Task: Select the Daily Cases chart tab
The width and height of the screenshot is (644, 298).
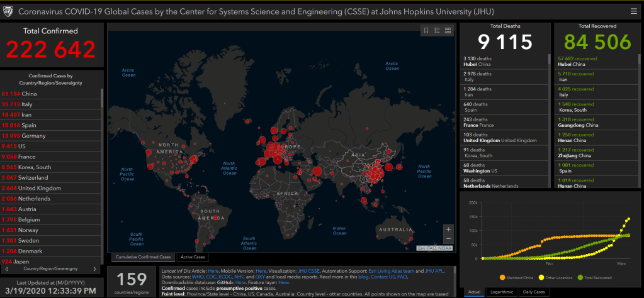Action: [x=533, y=292]
